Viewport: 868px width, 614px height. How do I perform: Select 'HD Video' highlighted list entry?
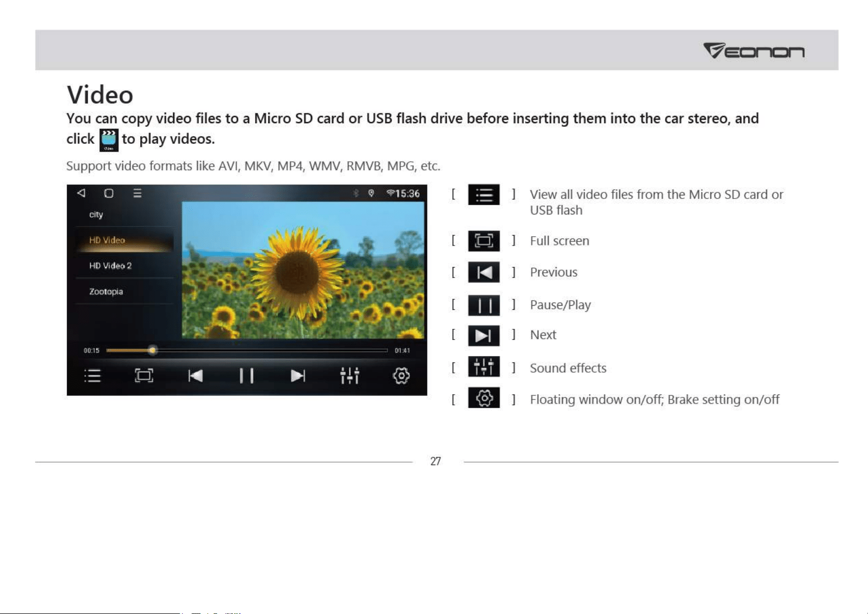[125, 240]
